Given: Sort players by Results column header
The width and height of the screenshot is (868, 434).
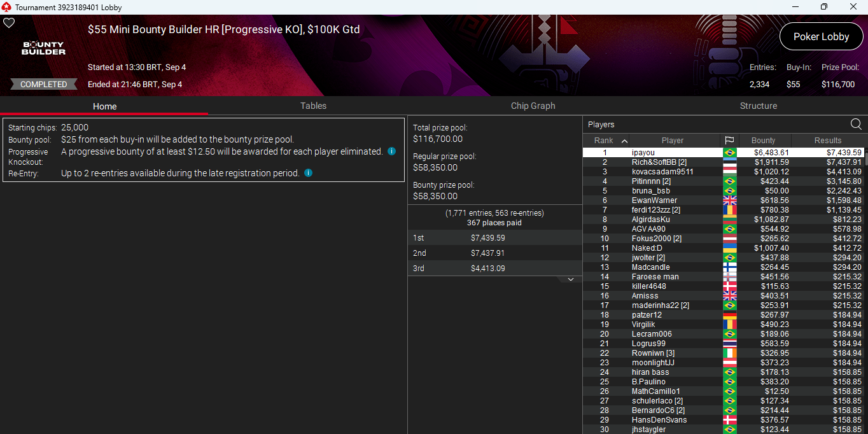Looking at the screenshot, I should [827, 140].
